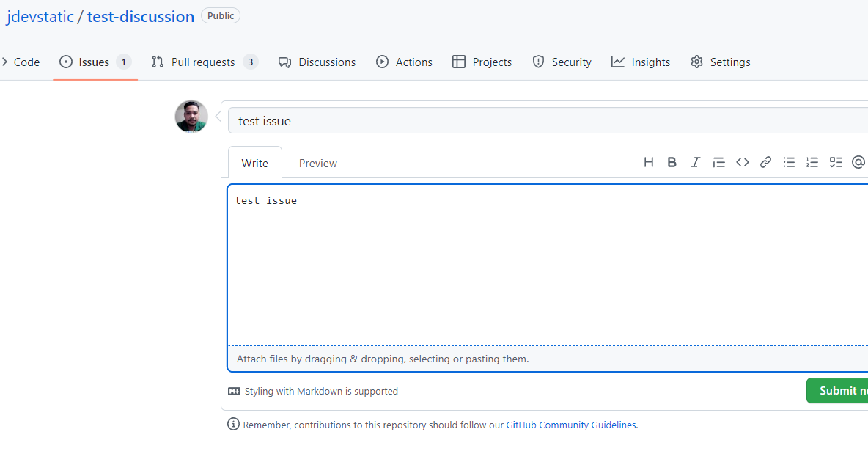Click the test-discussion repository name
868x462 pixels.
[140, 16]
